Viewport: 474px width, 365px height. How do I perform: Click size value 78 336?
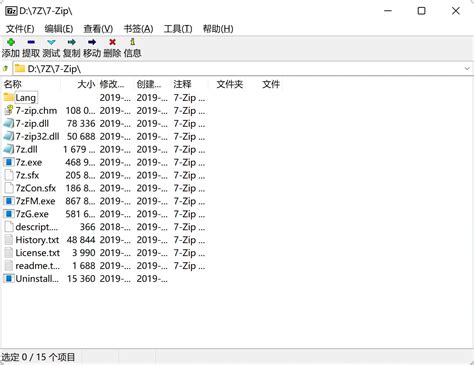coord(81,124)
